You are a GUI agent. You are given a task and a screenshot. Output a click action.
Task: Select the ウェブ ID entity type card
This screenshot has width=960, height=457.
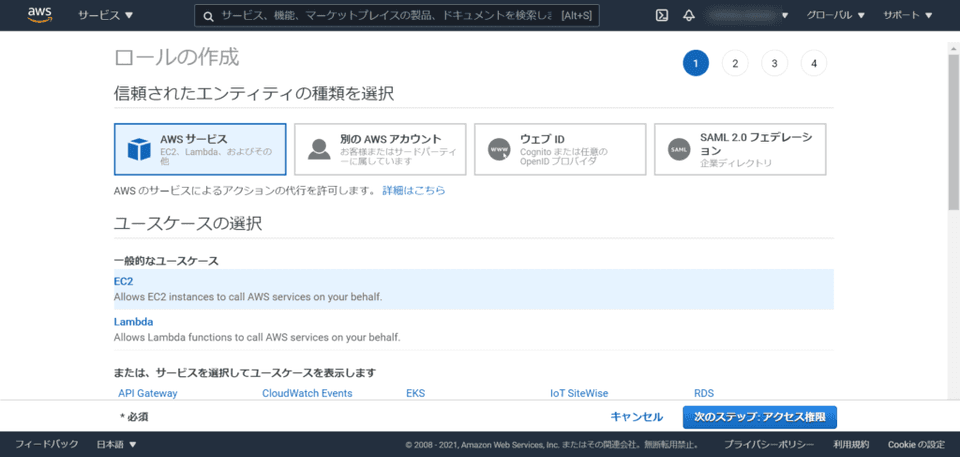pos(560,149)
